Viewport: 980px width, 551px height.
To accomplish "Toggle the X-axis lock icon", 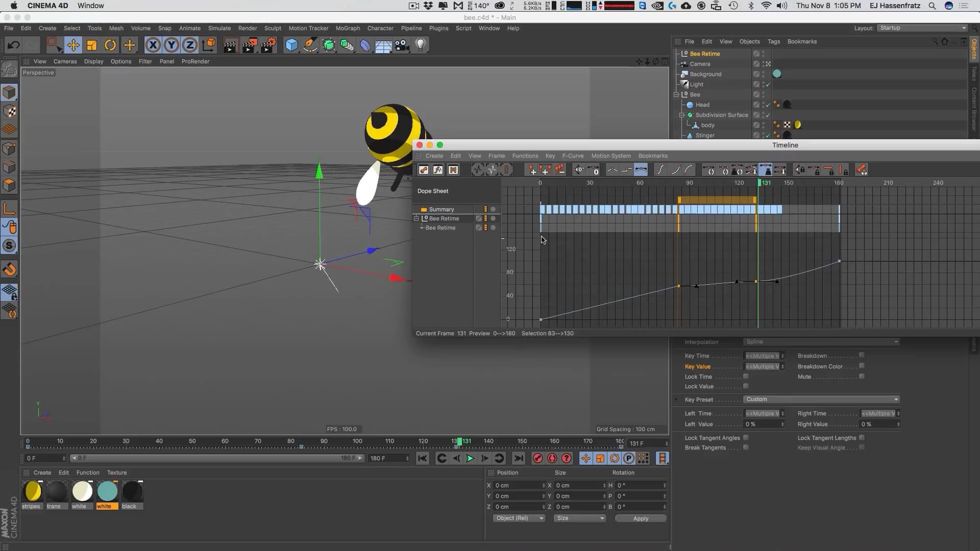I will coord(153,45).
